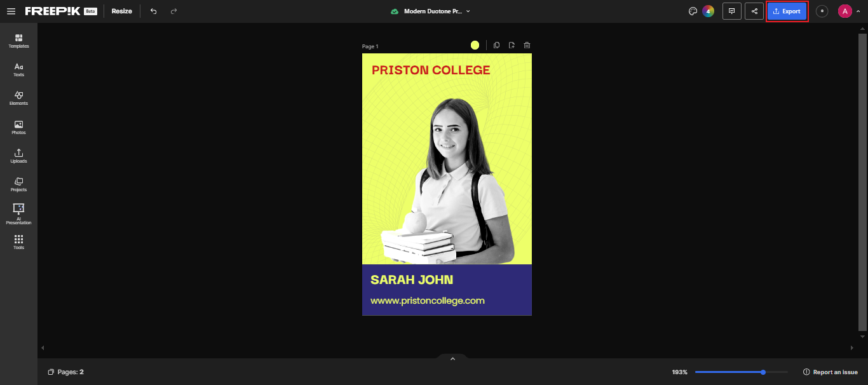The image size is (868, 385).
Task: Add a new page after Page 1
Action: pyautogui.click(x=512, y=45)
